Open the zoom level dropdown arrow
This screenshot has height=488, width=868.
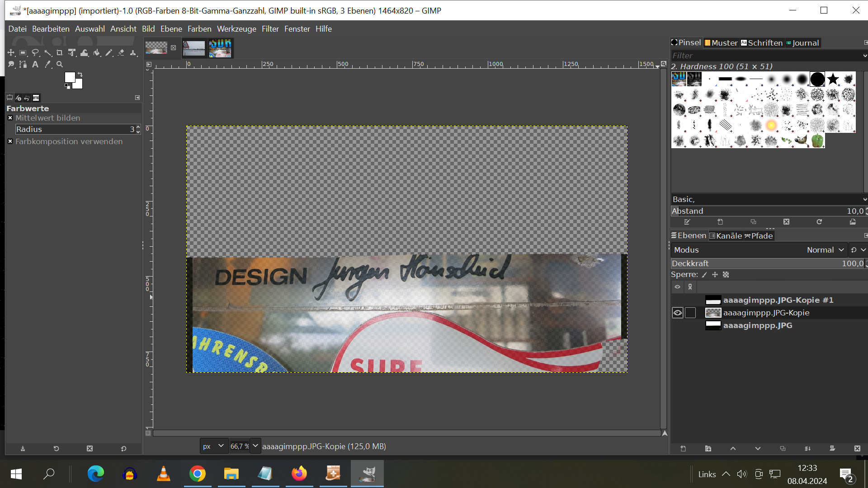click(255, 446)
